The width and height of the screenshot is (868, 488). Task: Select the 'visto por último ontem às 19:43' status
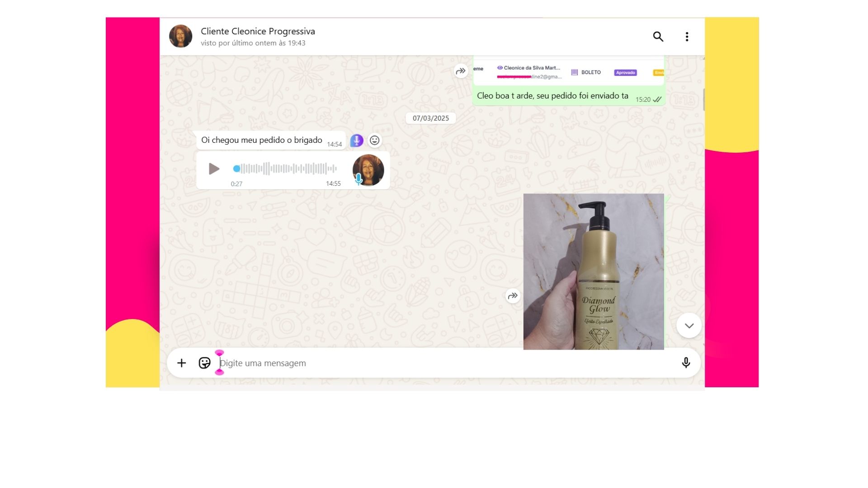click(x=253, y=43)
